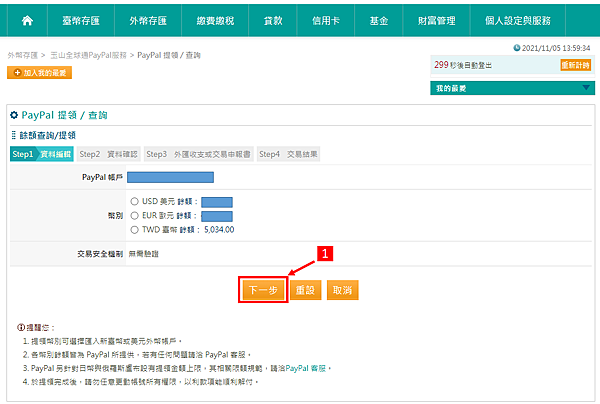Click the 重設 reset button

pyautogui.click(x=305, y=290)
